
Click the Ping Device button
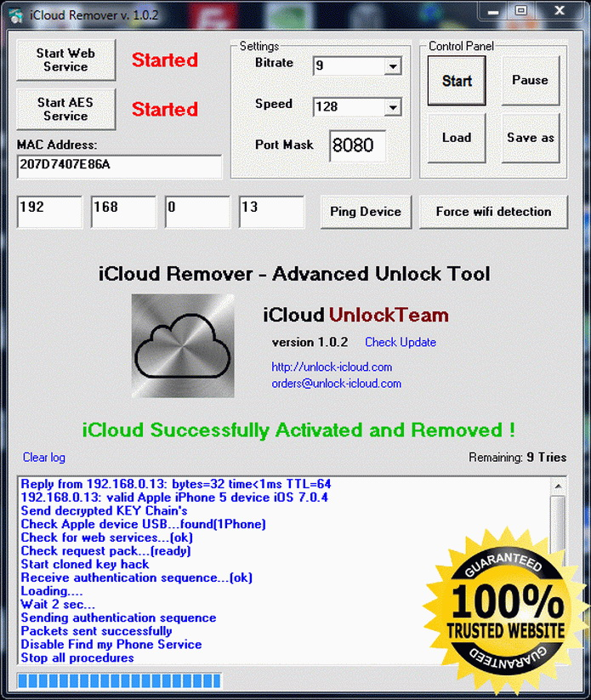coord(366,212)
